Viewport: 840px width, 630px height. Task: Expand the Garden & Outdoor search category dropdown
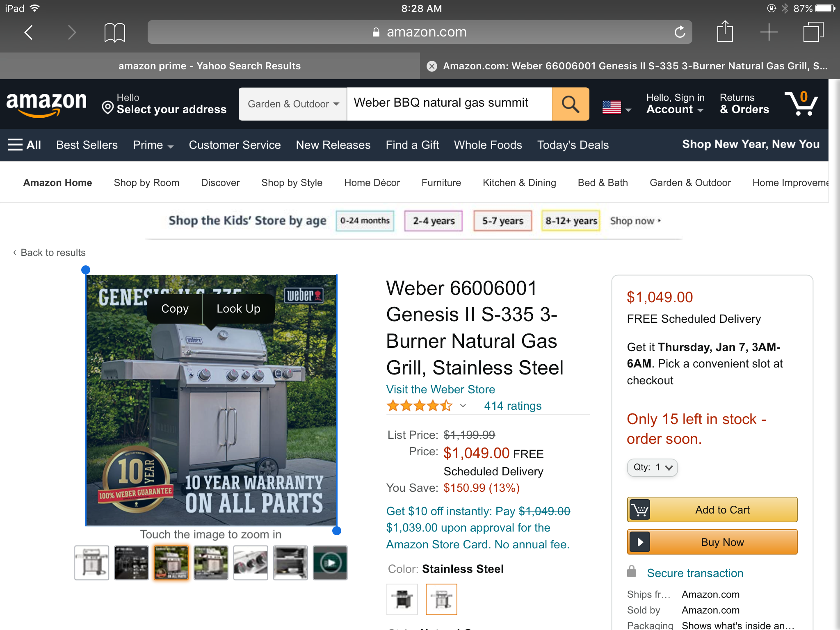pyautogui.click(x=293, y=104)
